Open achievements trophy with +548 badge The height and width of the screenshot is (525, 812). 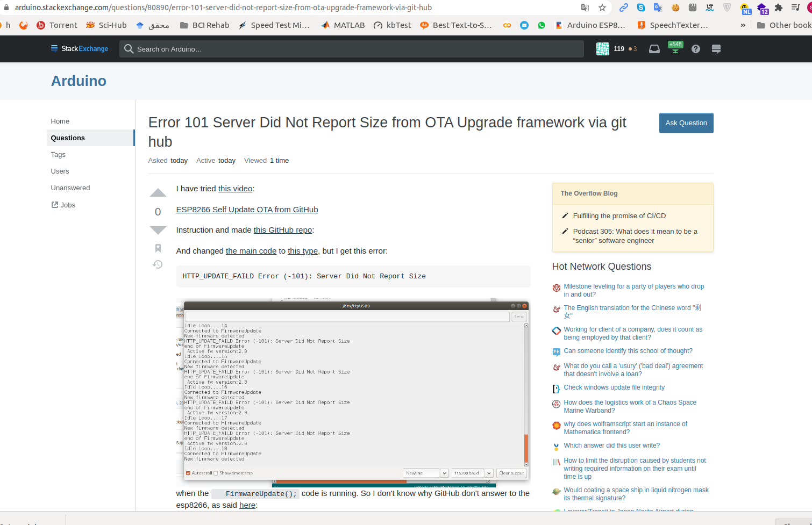click(675, 47)
